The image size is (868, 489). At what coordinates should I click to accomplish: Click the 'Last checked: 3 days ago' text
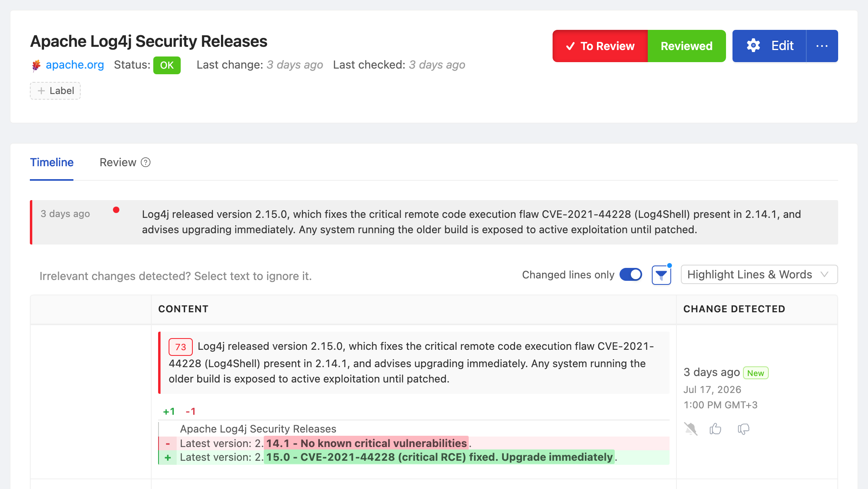(x=399, y=65)
